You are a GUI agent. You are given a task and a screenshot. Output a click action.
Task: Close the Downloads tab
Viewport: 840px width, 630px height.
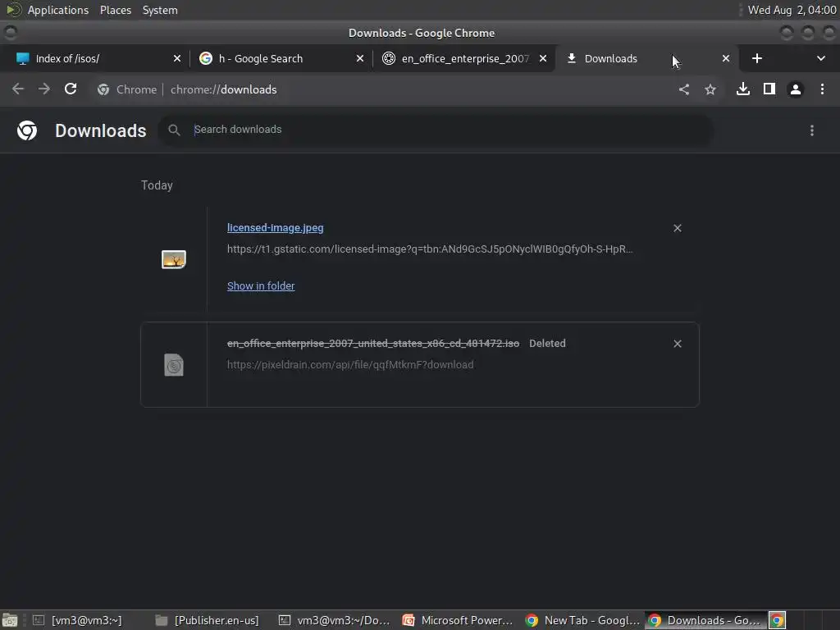click(x=726, y=58)
